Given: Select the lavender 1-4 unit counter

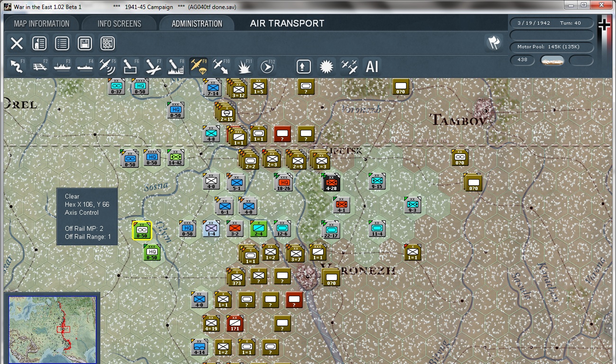Looking at the screenshot, I should point(211,229).
